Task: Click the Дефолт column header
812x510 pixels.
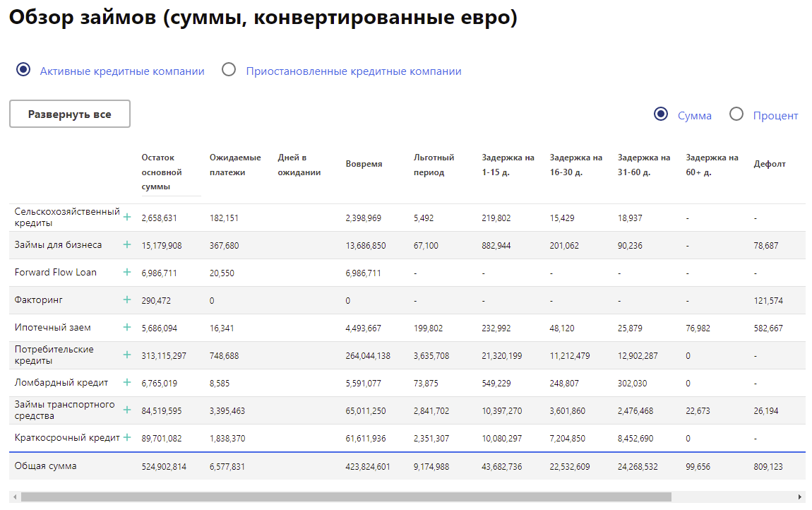Action: pos(769,164)
